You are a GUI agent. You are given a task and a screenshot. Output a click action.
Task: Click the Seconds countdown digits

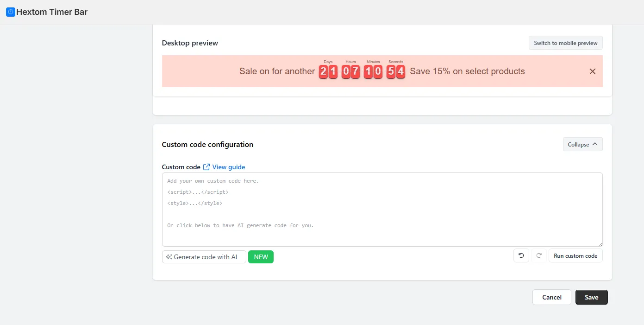click(x=396, y=72)
